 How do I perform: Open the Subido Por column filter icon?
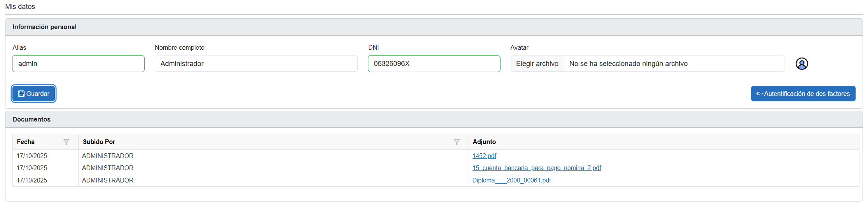[x=457, y=142]
